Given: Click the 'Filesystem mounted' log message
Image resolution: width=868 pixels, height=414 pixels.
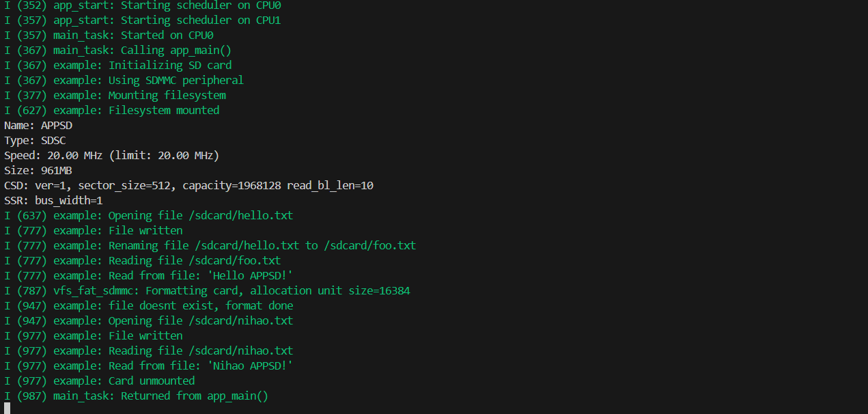Looking at the screenshot, I should tap(164, 110).
